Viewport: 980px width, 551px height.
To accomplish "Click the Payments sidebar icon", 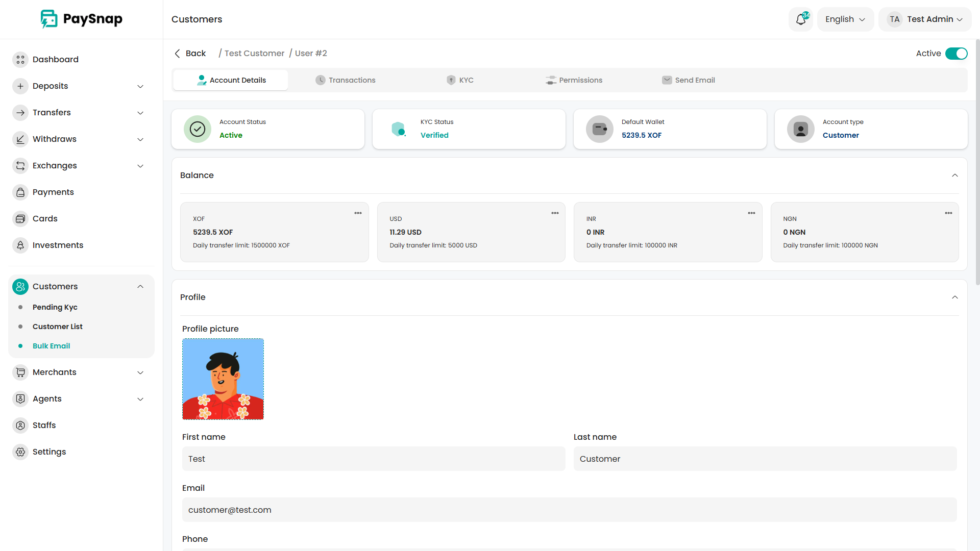I will point(20,192).
